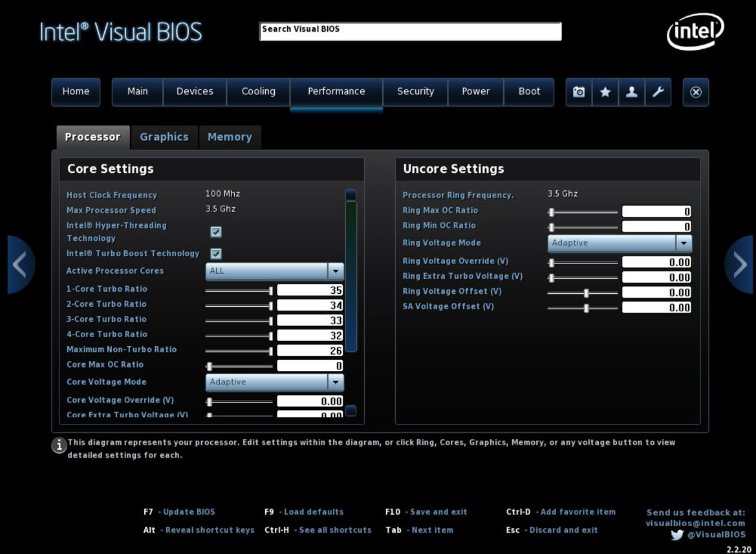Viewport: 756px width, 554px height.
Task: Open the Main menu tab
Action: (137, 92)
